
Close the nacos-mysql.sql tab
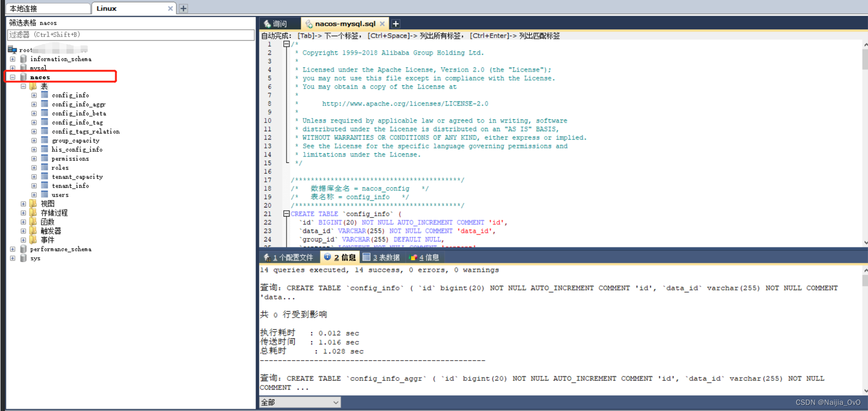tap(382, 24)
